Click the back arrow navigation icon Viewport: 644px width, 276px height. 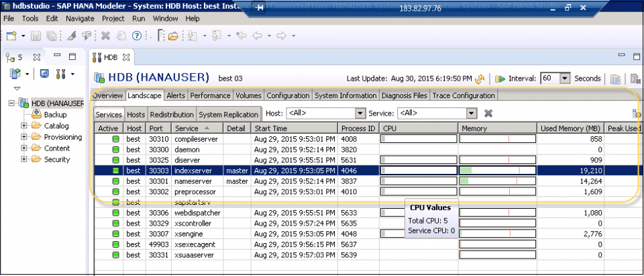tap(257, 36)
